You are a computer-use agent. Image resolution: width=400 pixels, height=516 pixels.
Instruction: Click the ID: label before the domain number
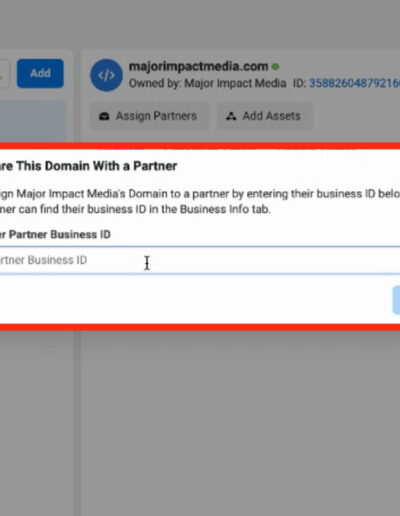click(299, 83)
